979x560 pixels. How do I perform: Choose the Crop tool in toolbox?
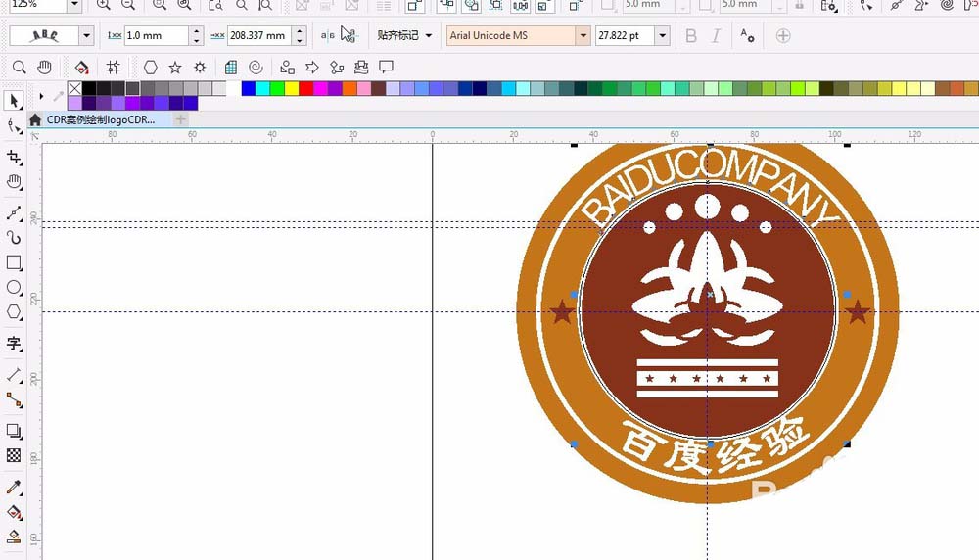[x=14, y=158]
